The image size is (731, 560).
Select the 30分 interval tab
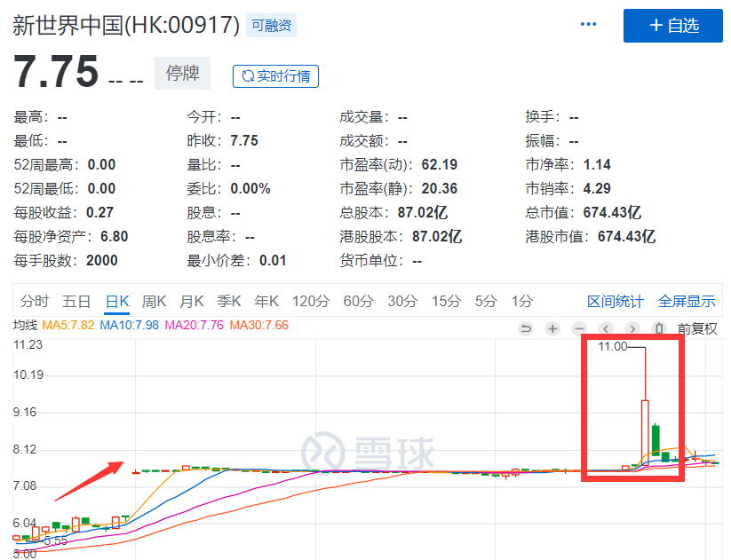pos(402,302)
